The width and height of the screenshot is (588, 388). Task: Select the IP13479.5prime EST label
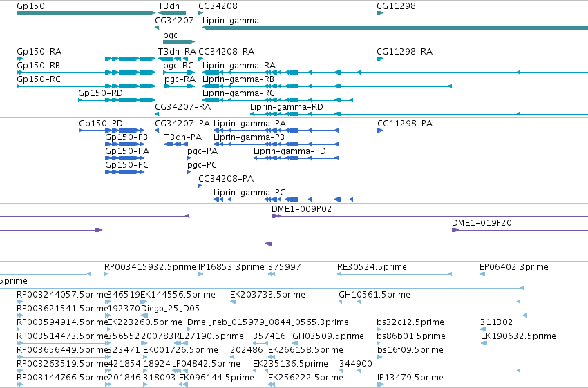(410, 378)
